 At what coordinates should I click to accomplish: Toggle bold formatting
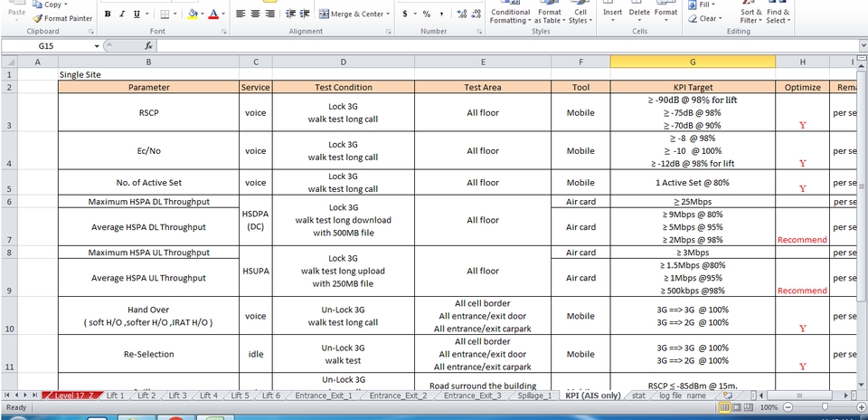click(x=108, y=14)
